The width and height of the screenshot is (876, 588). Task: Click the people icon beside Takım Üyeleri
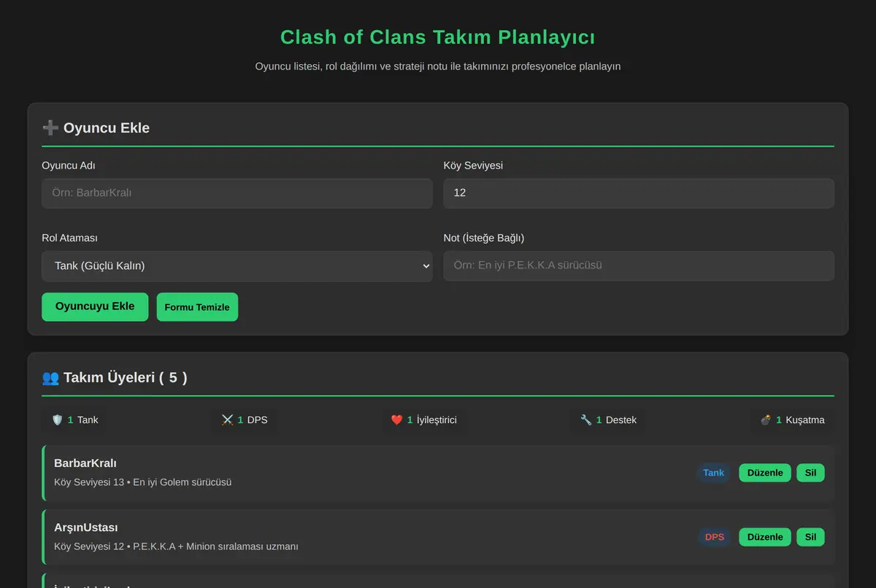pyautogui.click(x=50, y=378)
